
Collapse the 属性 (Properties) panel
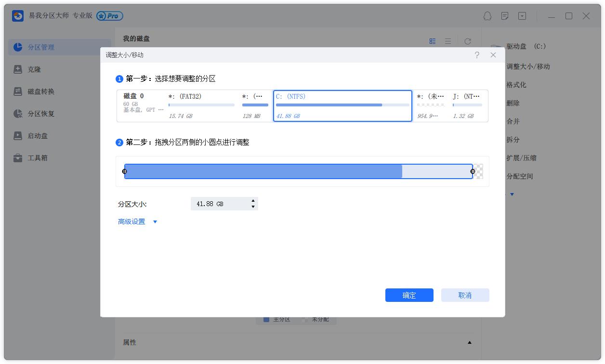coord(470,342)
